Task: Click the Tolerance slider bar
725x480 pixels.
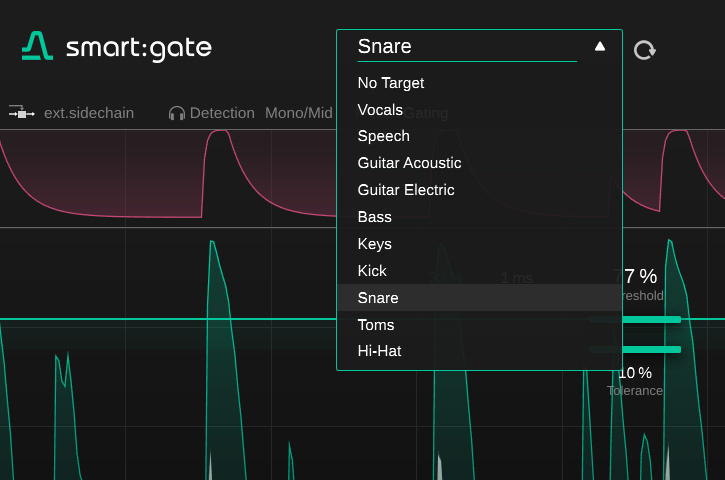Action: tap(636, 349)
